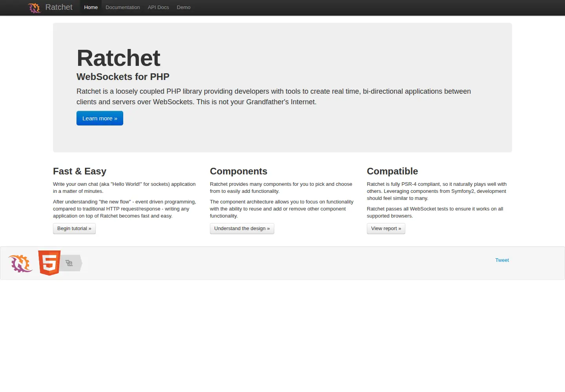Click the "Ratchet is a loosely coupled PHP library" paragraph
This screenshot has height=392, width=565.
[274, 96]
